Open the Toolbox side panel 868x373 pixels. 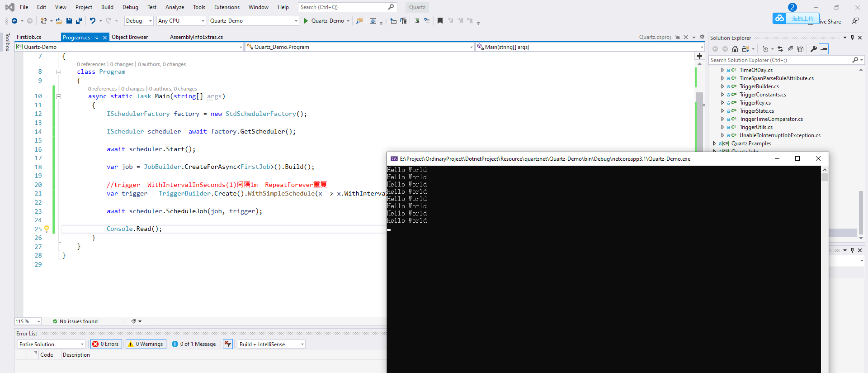pos(7,42)
